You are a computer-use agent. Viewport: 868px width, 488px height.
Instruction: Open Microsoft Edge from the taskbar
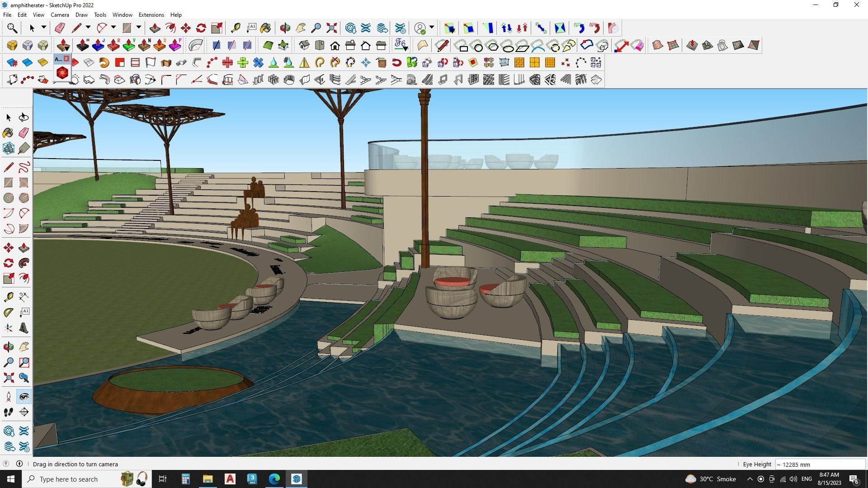tap(274, 479)
